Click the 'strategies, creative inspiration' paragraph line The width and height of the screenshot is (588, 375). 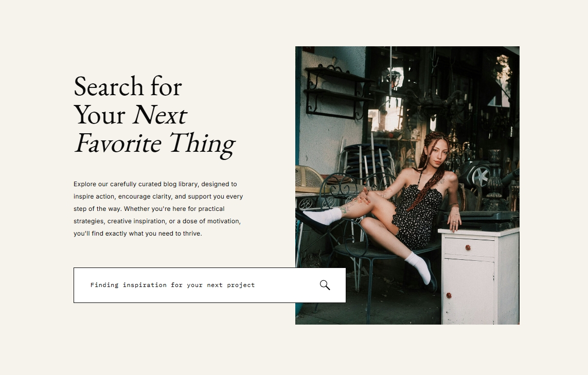click(x=157, y=221)
